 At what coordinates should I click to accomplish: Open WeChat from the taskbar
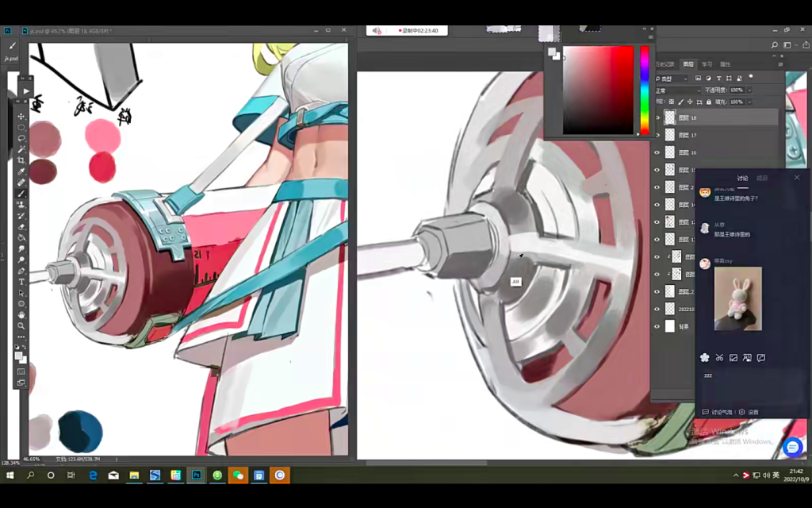point(237,475)
